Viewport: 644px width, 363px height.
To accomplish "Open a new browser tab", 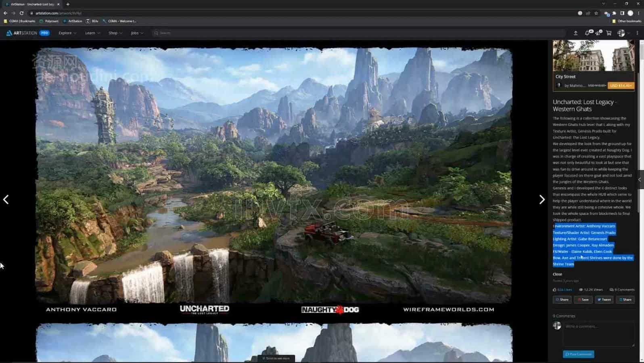I will tap(68, 4).
